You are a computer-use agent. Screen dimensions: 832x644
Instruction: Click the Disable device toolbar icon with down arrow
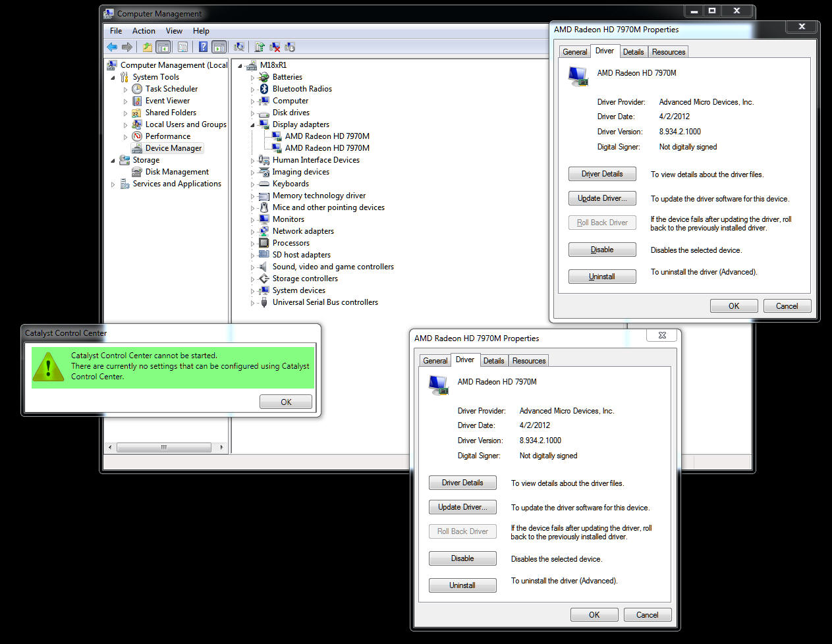(290, 47)
